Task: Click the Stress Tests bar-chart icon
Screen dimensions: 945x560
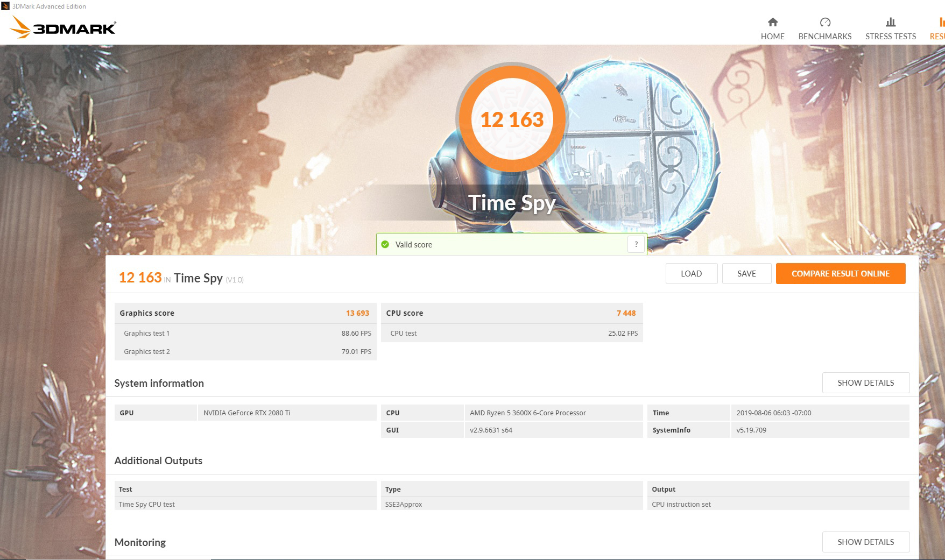Action: [x=890, y=23]
